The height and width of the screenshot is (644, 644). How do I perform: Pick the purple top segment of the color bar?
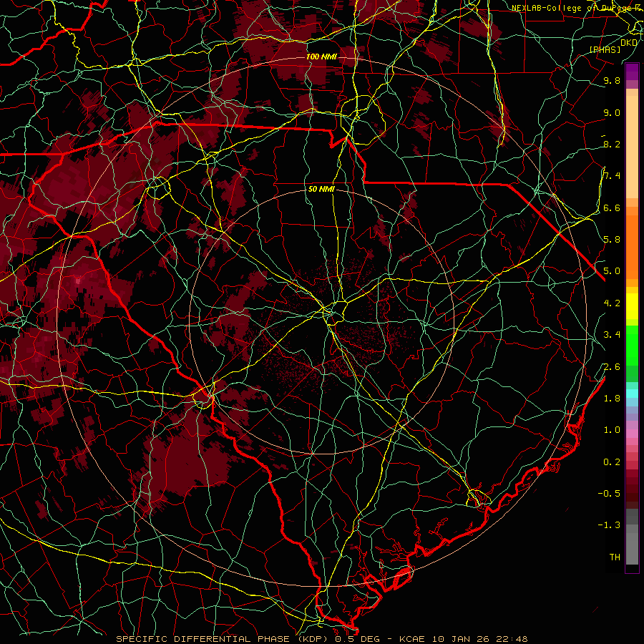coord(632,72)
